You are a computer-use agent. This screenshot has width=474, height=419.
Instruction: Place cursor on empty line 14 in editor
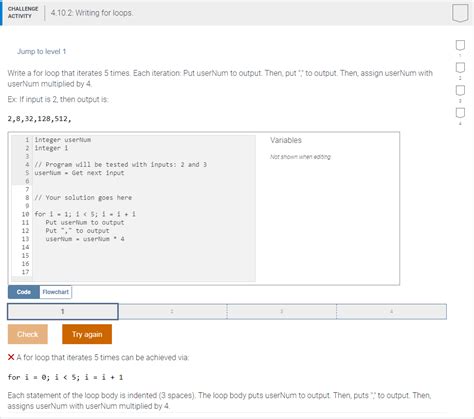[x=143, y=247]
